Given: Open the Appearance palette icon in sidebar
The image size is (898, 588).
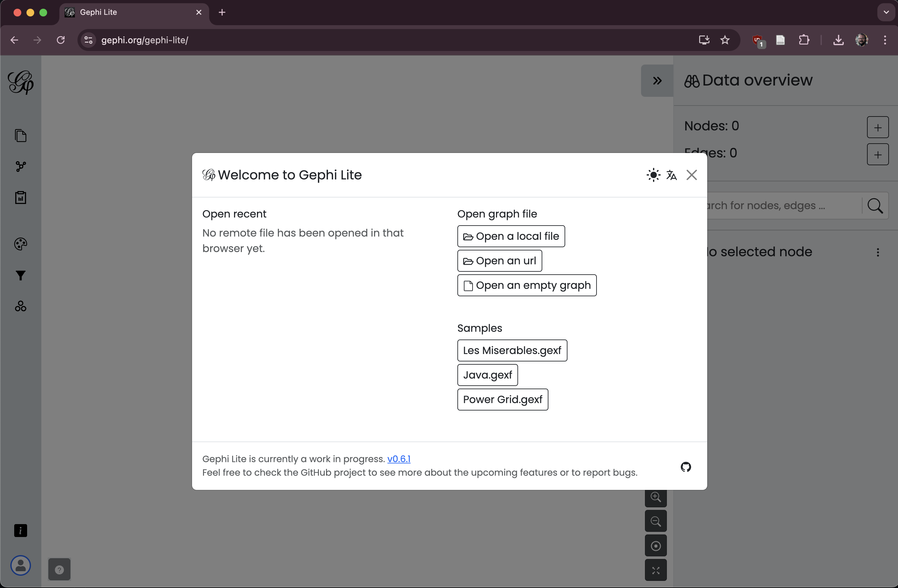Looking at the screenshot, I should coord(21,244).
